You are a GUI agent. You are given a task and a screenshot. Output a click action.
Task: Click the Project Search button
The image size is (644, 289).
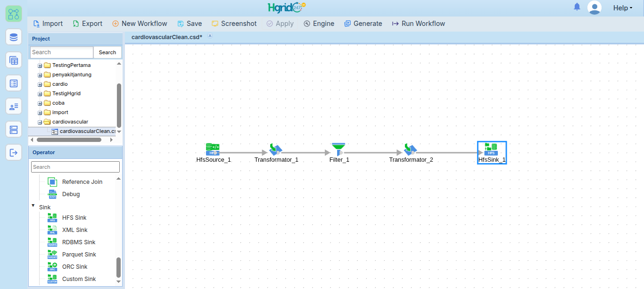[107, 52]
